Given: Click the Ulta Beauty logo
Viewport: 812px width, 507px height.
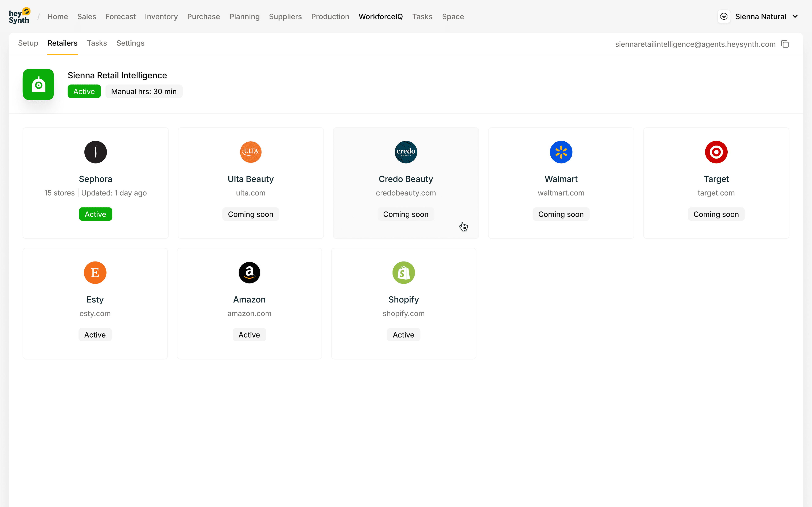Looking at the screenshot, I should (x=251, y=152).
